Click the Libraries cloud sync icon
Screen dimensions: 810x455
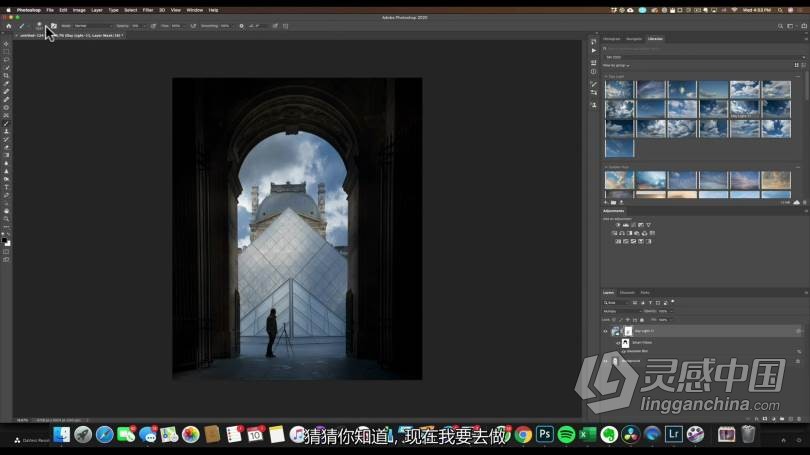click(797, 202)
